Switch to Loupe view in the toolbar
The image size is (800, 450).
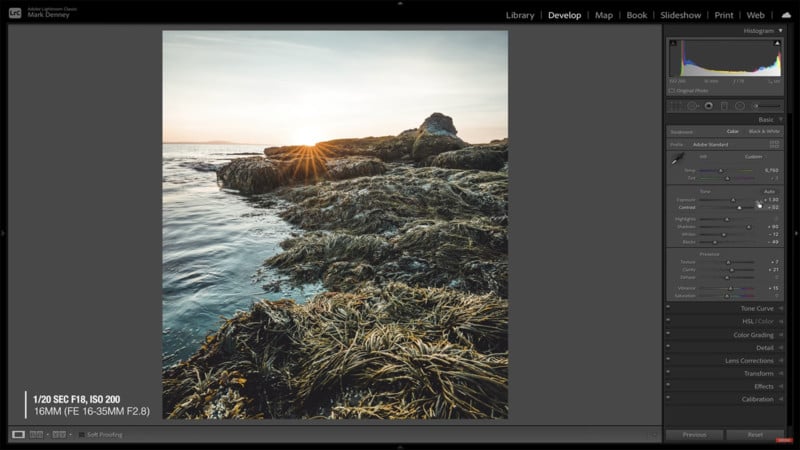click(18, 435)
